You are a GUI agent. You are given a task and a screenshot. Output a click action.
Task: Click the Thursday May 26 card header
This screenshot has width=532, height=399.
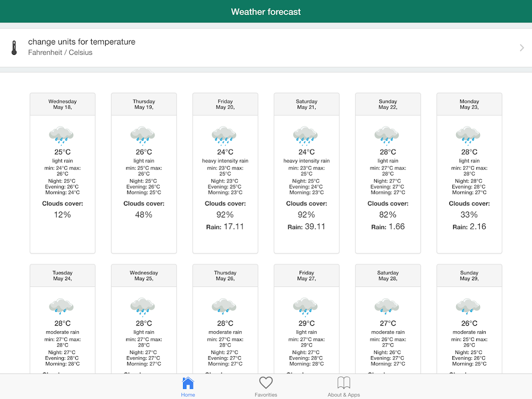pos(225,275)
